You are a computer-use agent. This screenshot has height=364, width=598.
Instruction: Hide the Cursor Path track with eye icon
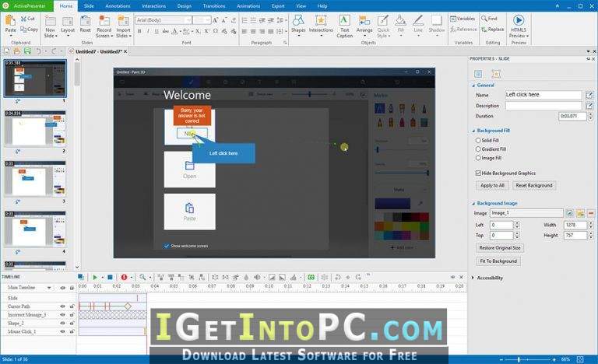click(x=62, y=306)
